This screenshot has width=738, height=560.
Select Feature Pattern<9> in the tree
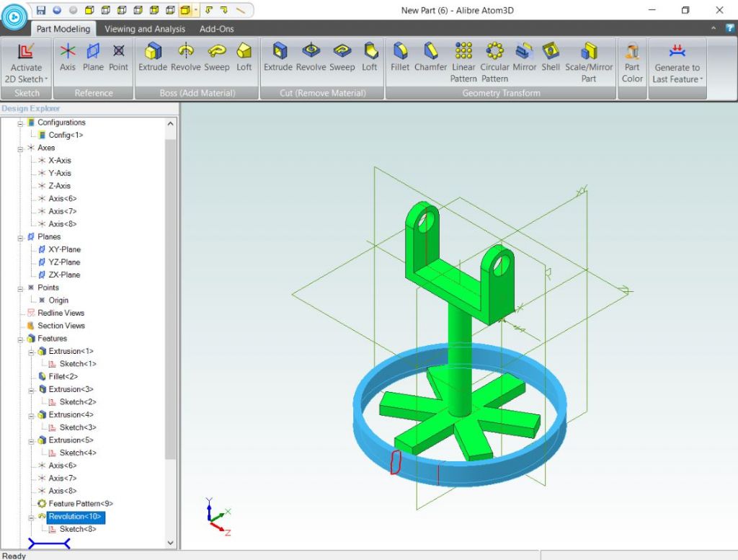coord(81,504)
